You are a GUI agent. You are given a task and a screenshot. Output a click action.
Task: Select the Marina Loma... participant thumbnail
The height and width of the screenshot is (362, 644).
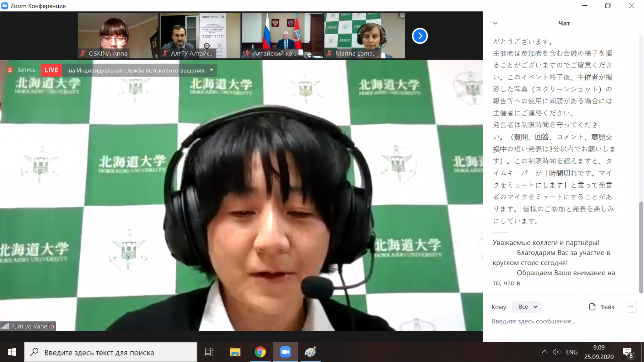pyautogui.click(x=365, y=36)
